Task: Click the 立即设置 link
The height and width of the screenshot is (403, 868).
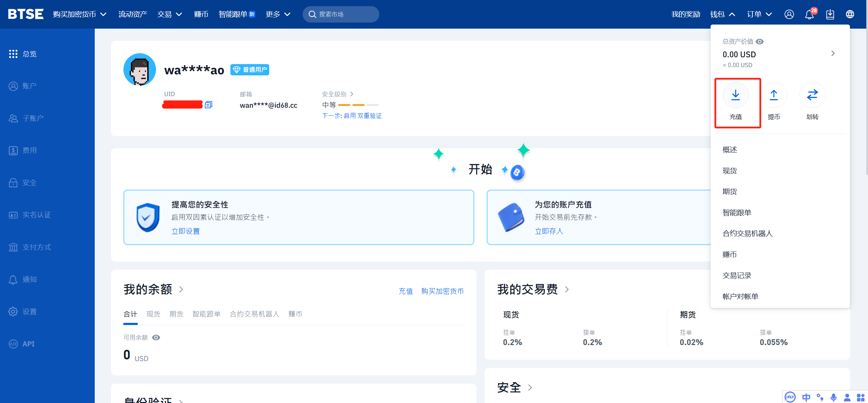Action: [185, 231]
